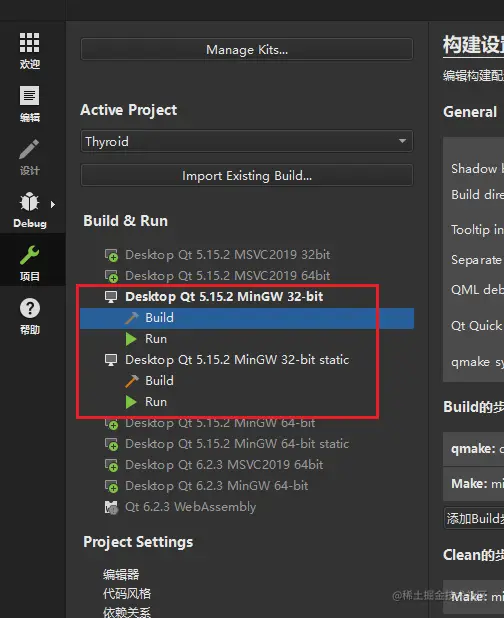Open the Active Project Thyroid dropdown
Viewport: 504px width, 618px height.
pos(247,141)
